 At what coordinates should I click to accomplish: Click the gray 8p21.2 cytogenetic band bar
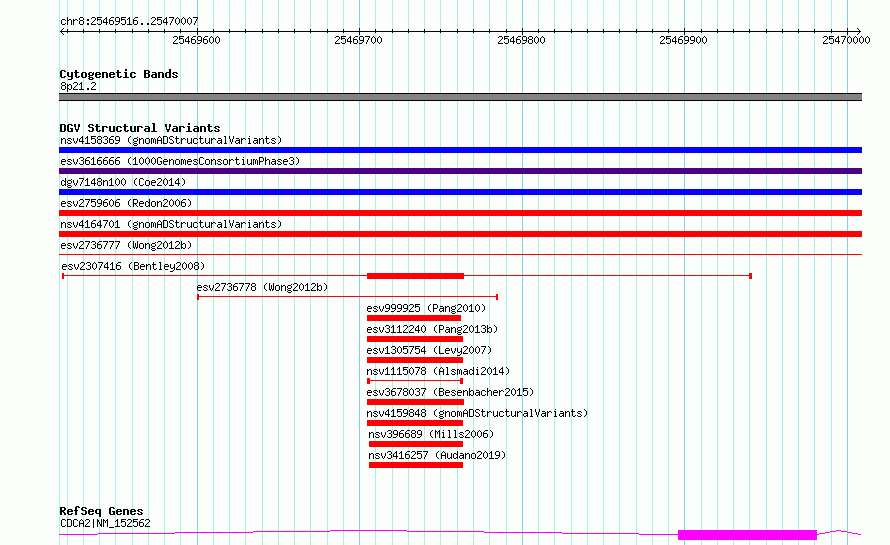pos(460,97)
